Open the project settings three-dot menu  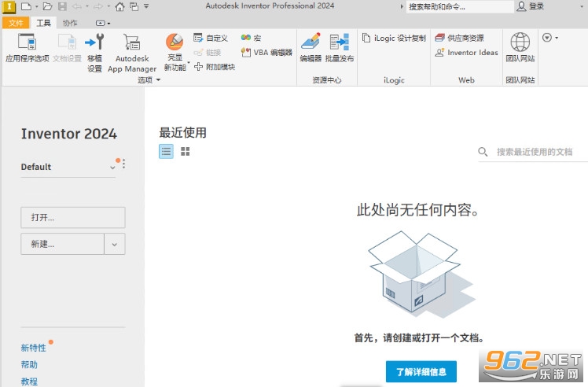[123, 164]
